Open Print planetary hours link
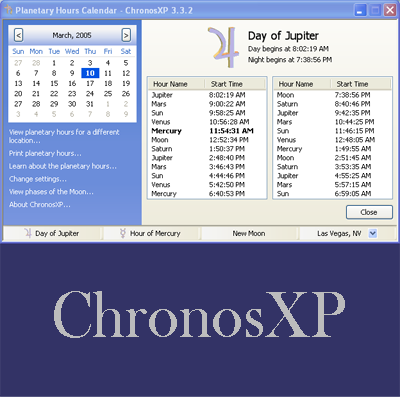Image resolution: width=400 pixels, height=400 pixels. 45,153
